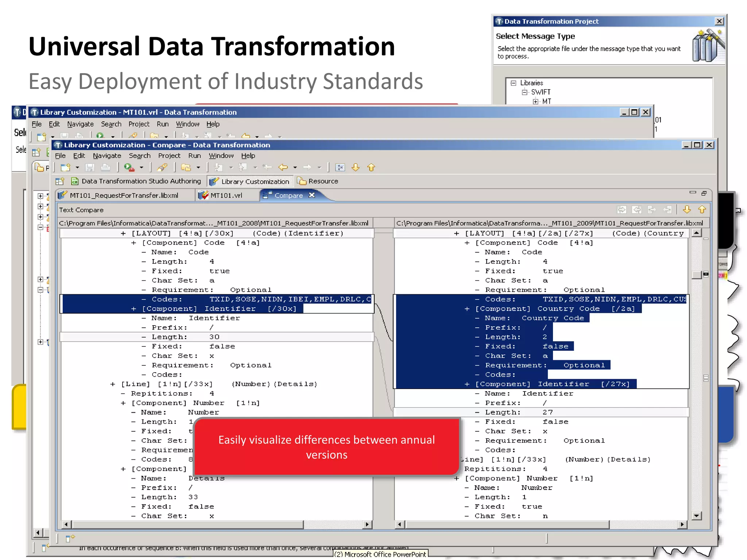Viewport: 747px width, 560px height.
Task: Open the Project menu in Compare window
Action: coord(169,156)
